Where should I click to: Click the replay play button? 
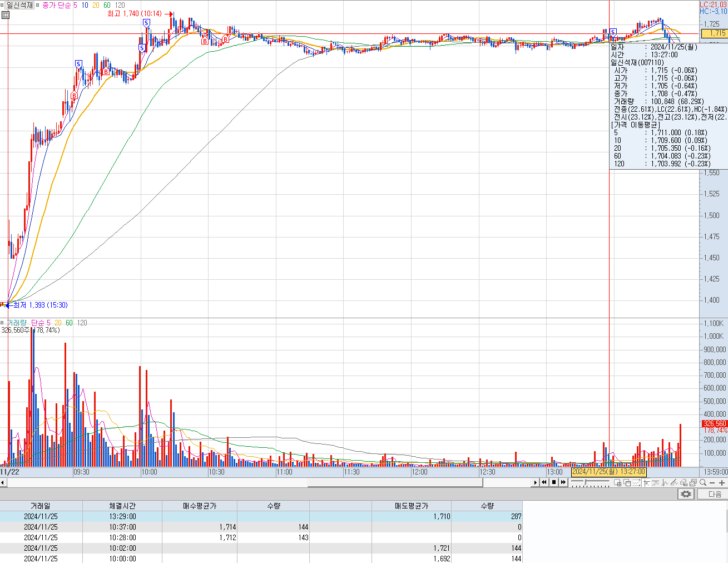[x=536, y=482]
